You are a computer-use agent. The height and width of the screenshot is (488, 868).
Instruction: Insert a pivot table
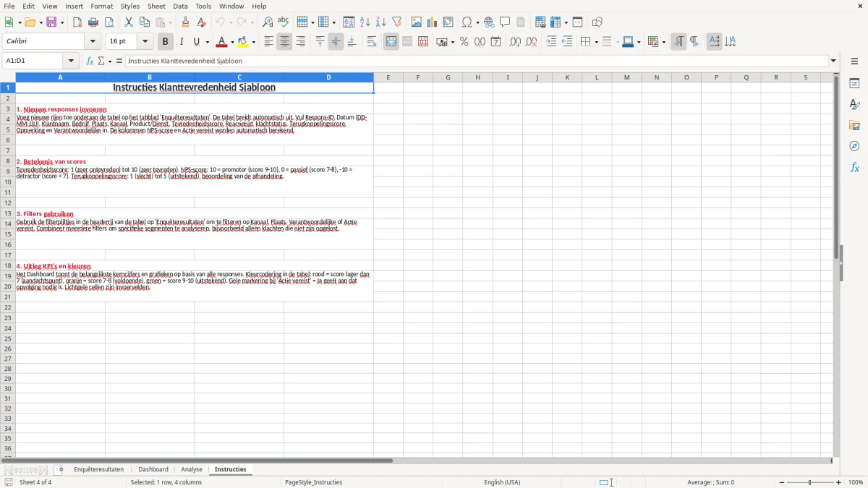448,22
